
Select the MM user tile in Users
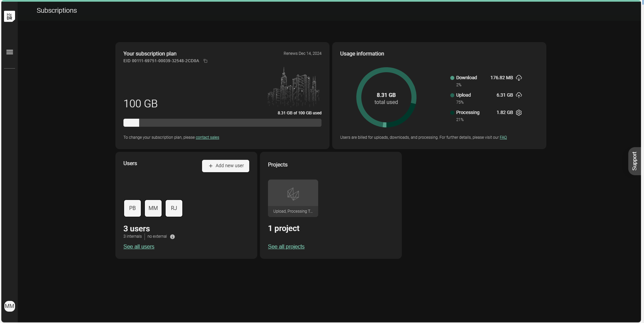click(153, 208)
